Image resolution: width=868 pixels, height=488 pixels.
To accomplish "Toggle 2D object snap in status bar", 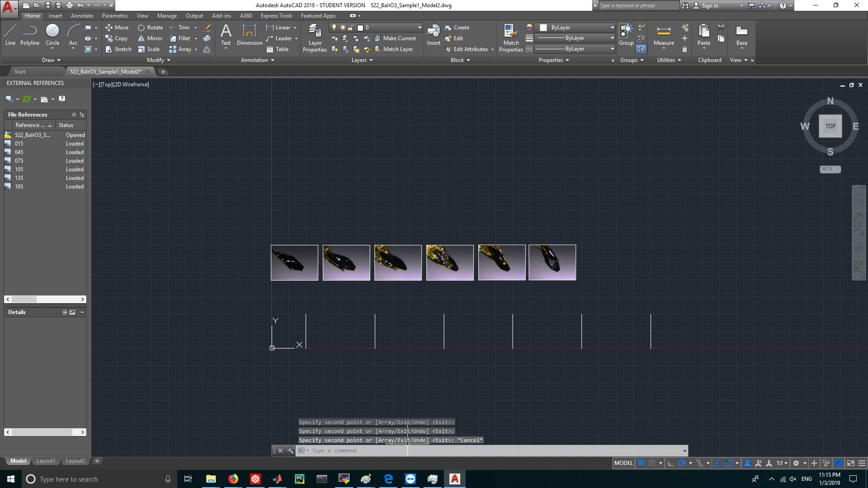I will 728,463.
